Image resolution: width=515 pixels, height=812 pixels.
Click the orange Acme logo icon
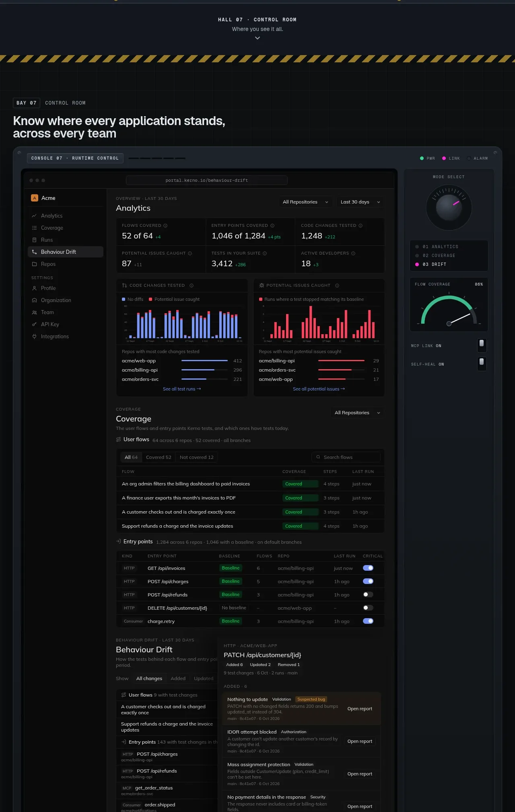[35, 198]
